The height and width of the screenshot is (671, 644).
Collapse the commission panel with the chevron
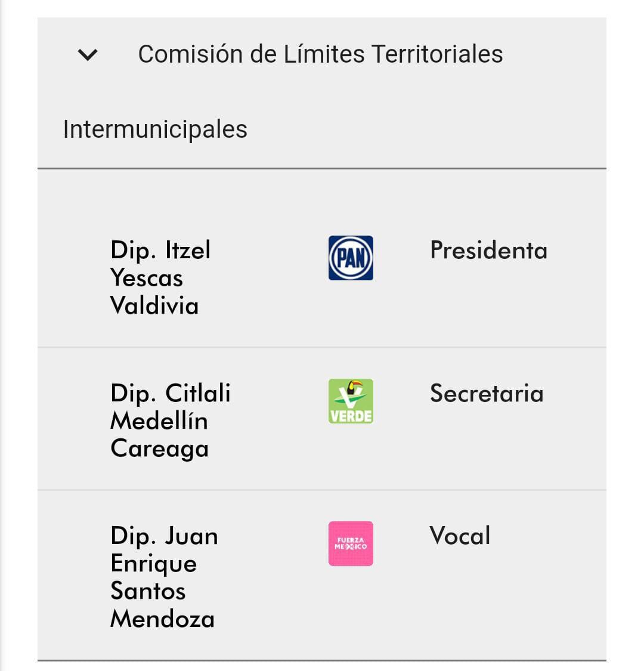tap(87, 54)
